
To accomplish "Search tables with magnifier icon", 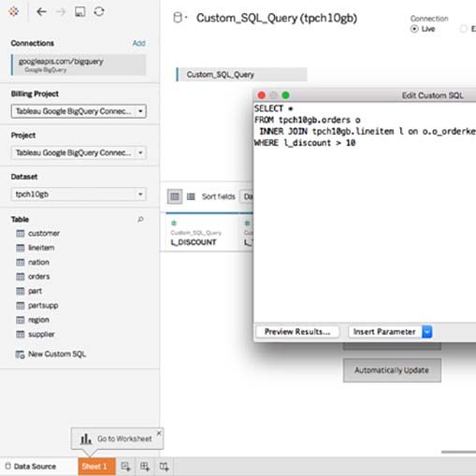I will (140, 220).
